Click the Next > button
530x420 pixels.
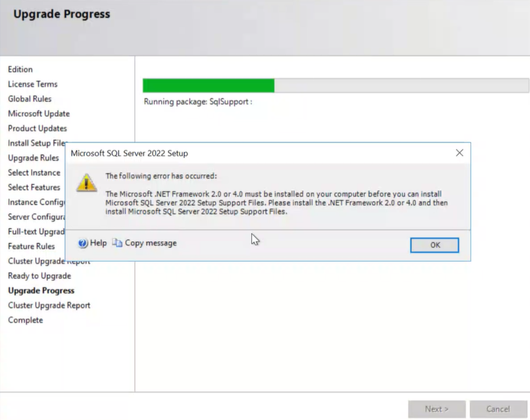437,409
